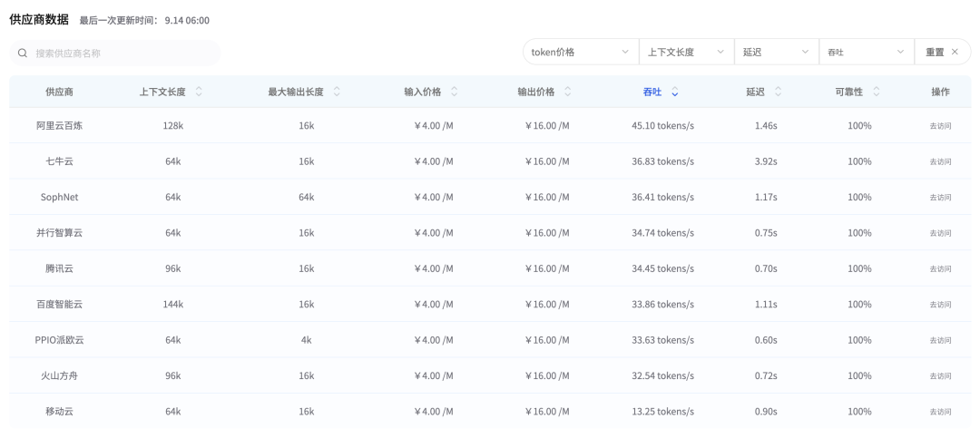This screenshot has width=980, height=438.
Task: Click the 0.90s latency value
Action: pyautogui.click(x=766, y=412)
